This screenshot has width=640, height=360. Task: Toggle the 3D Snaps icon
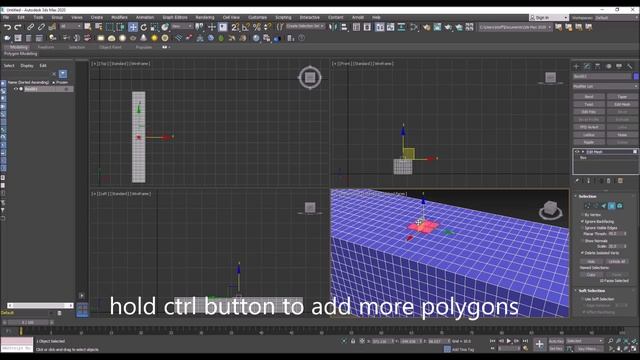235,27
